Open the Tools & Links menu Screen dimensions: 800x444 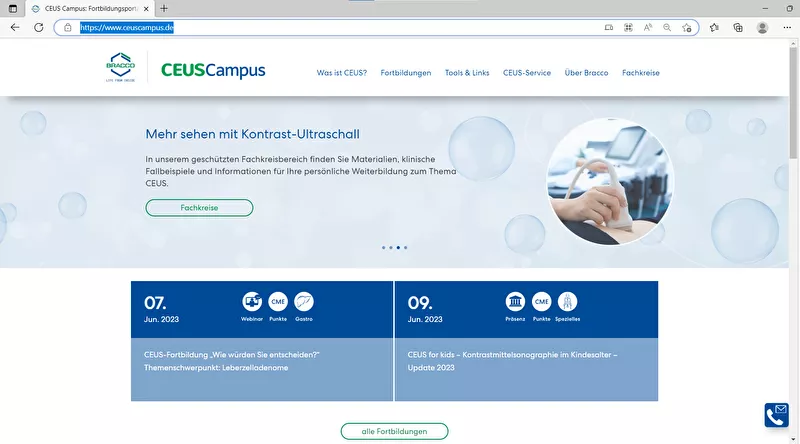[x=467, y=73]
